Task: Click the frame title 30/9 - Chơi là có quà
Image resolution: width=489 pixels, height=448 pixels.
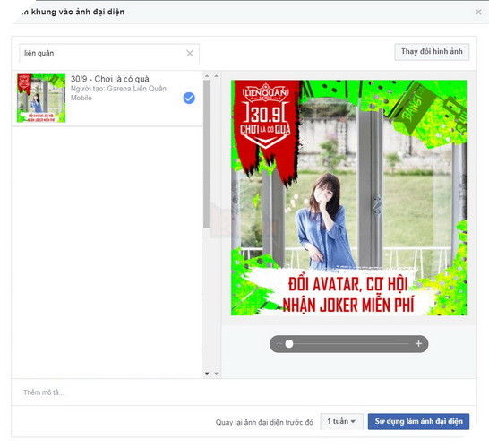Action: tap(110, 79)
